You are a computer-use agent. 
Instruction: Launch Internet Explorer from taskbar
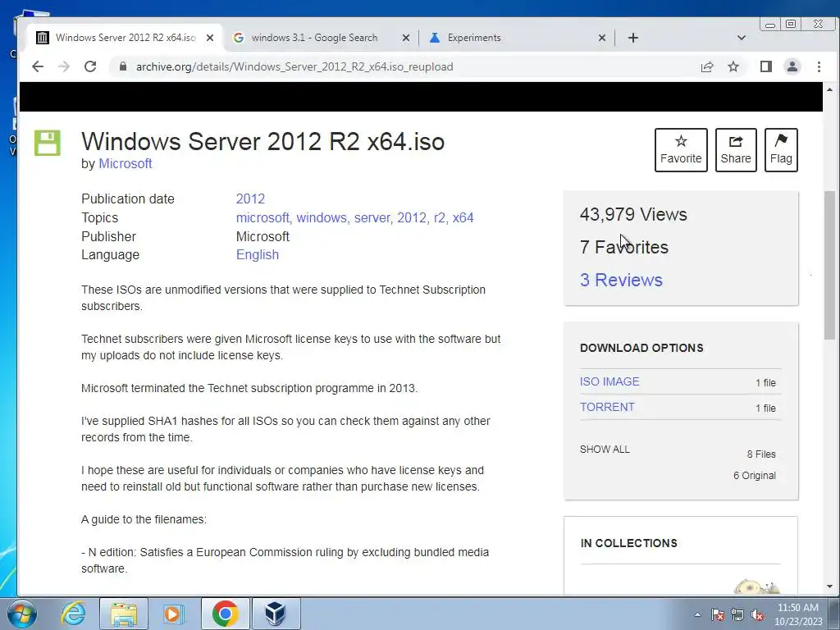(73, 614)
